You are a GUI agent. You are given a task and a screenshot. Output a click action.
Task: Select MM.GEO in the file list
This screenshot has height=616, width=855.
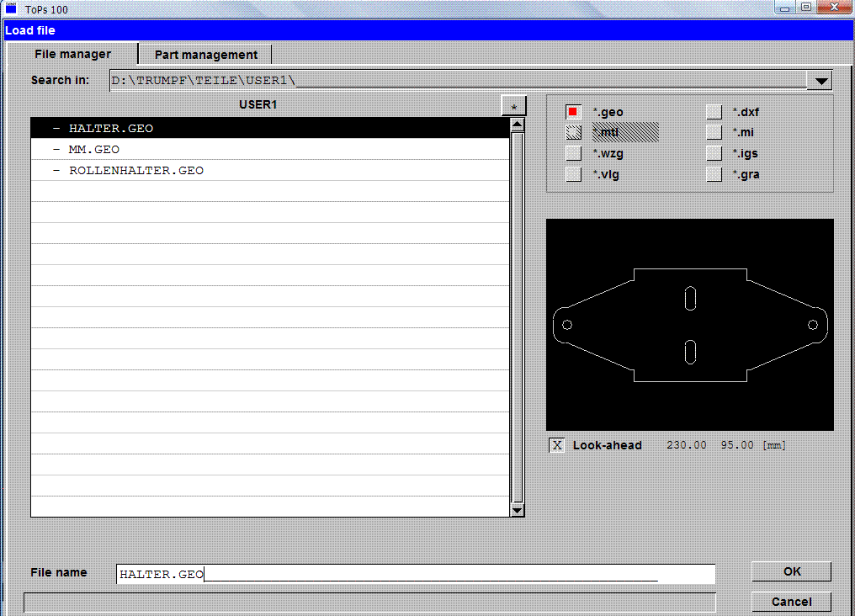pos(270,149)
